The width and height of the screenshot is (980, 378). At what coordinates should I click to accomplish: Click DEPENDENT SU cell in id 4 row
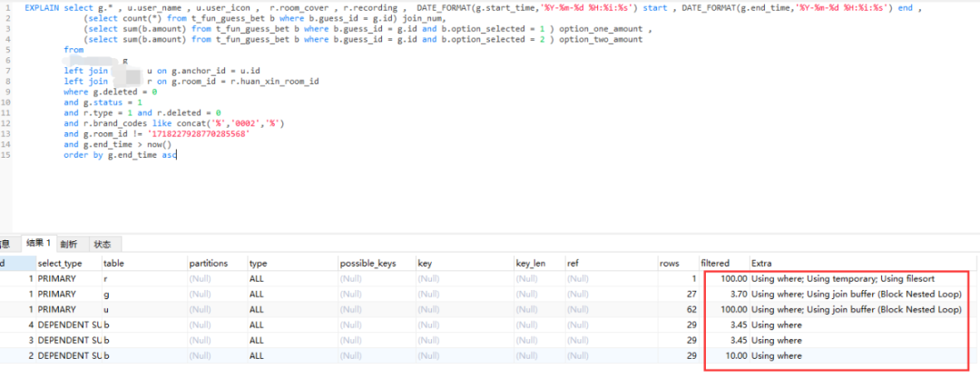click(69, 325)
